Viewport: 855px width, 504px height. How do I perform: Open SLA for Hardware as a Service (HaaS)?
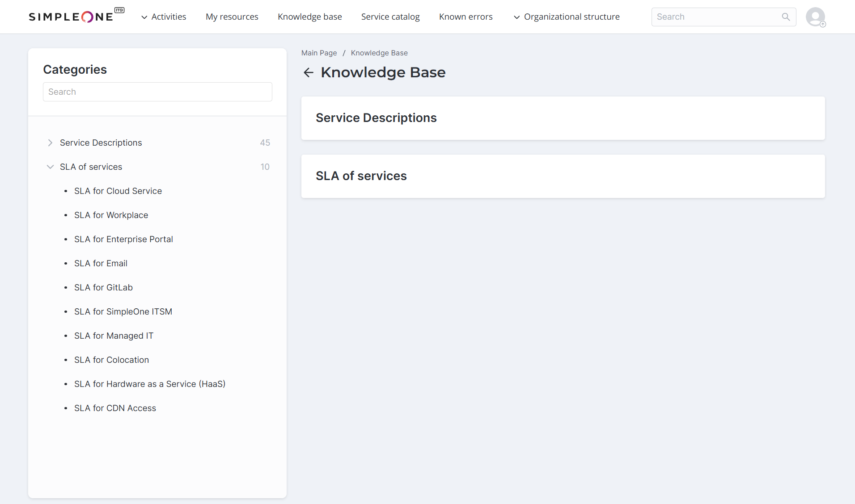coord(150,384)
